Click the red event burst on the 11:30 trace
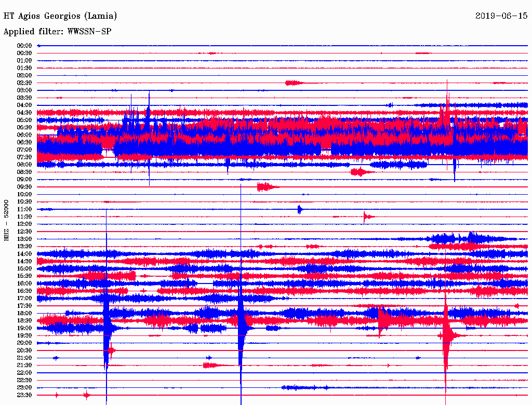532x405 pixels. pyautogui.click(x=369, y=217)
